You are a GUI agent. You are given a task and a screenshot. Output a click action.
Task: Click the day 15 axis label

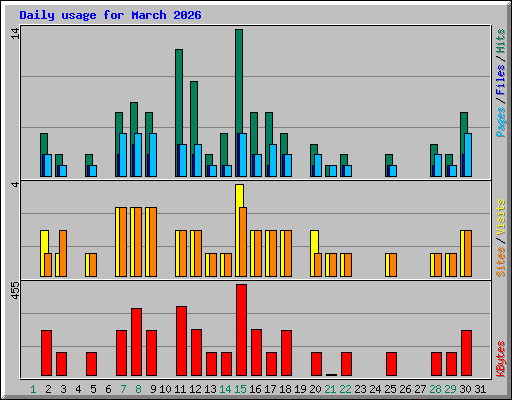[240, 389]
